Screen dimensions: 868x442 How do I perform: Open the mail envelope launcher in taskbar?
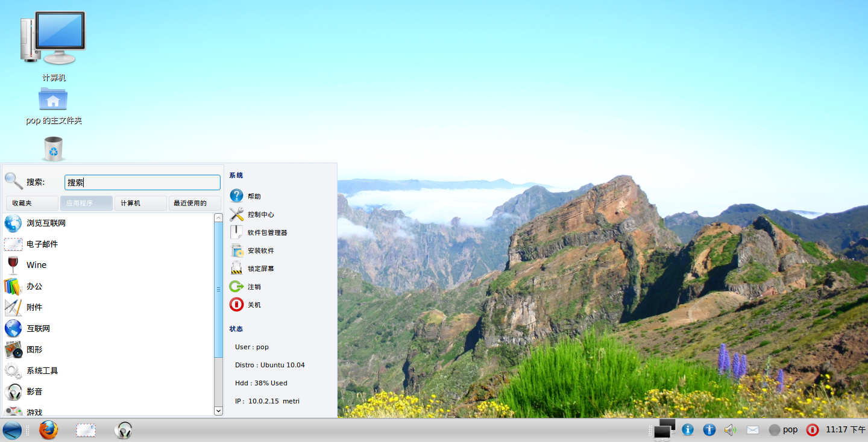(x=86, y=430)
